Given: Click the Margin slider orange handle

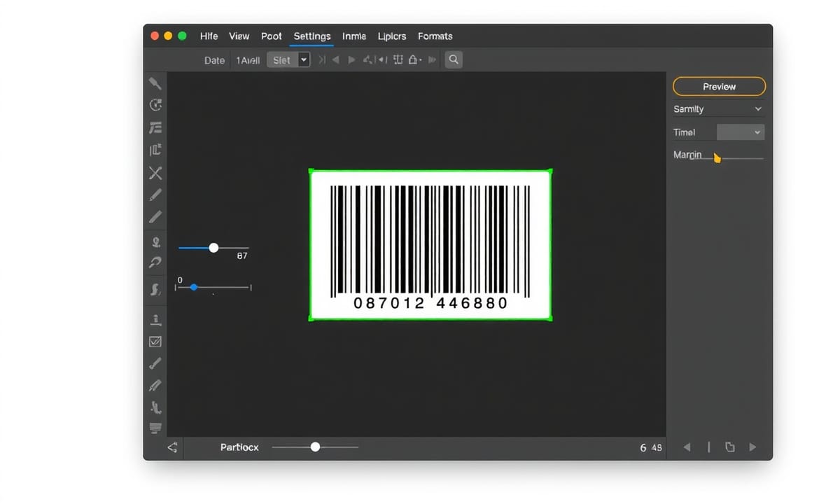Looking at the screenshot, I should 717,158.
